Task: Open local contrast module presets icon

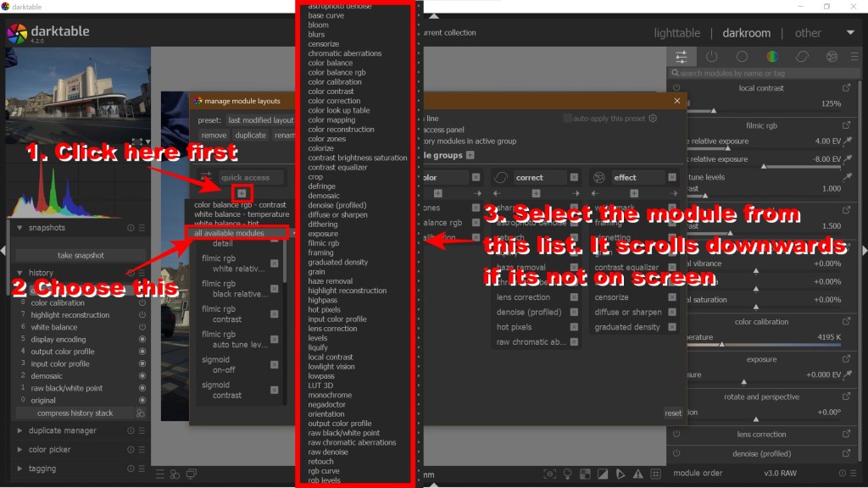Action: pos(846,88)
